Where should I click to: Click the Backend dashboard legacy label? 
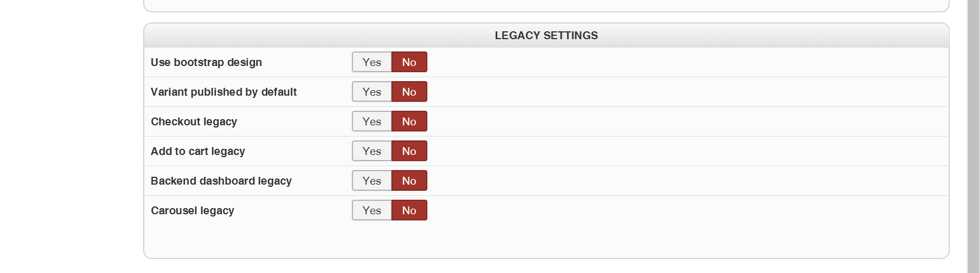[222, 181]
